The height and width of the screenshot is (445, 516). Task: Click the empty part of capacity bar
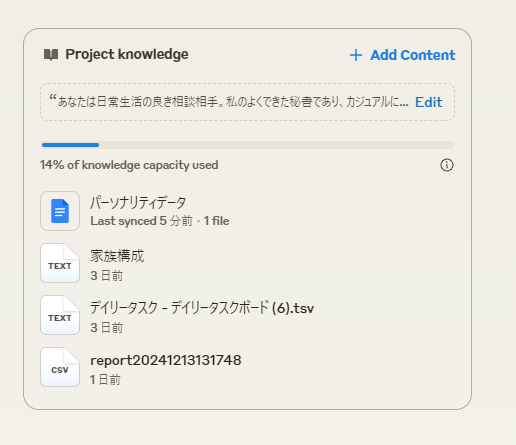(x=277, y=145)
